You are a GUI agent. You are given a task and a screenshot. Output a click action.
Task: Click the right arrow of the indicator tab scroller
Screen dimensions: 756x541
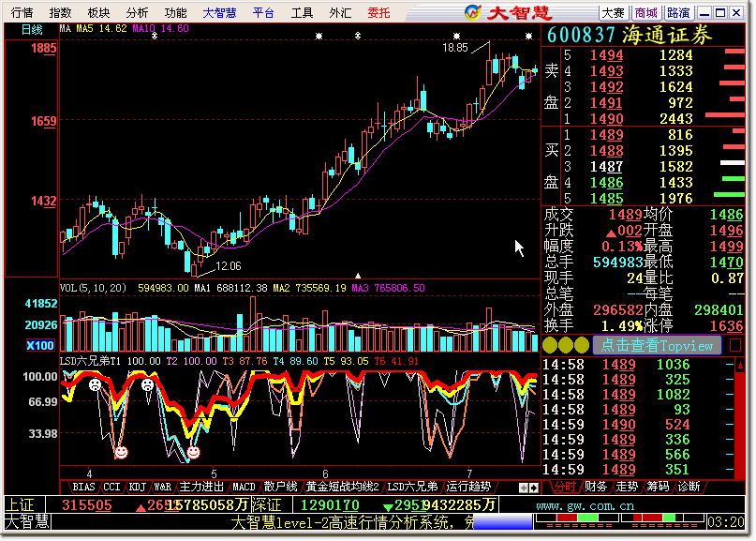point(534,488)
